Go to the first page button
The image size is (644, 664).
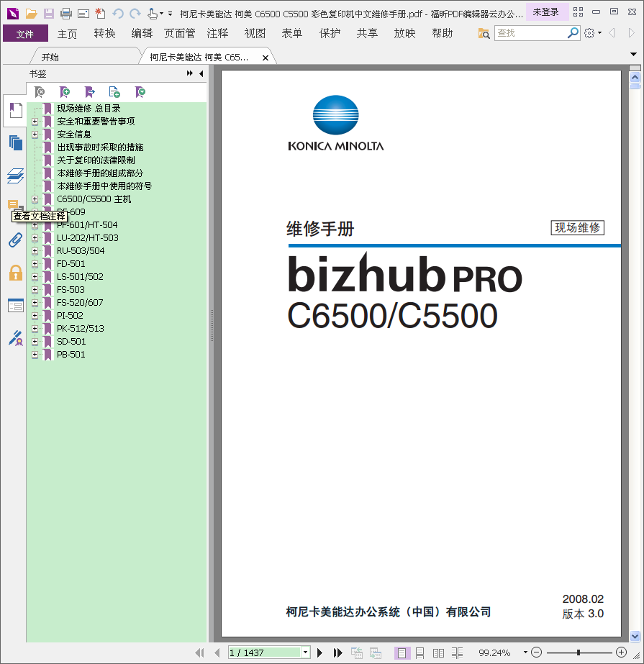coord(199,652)
